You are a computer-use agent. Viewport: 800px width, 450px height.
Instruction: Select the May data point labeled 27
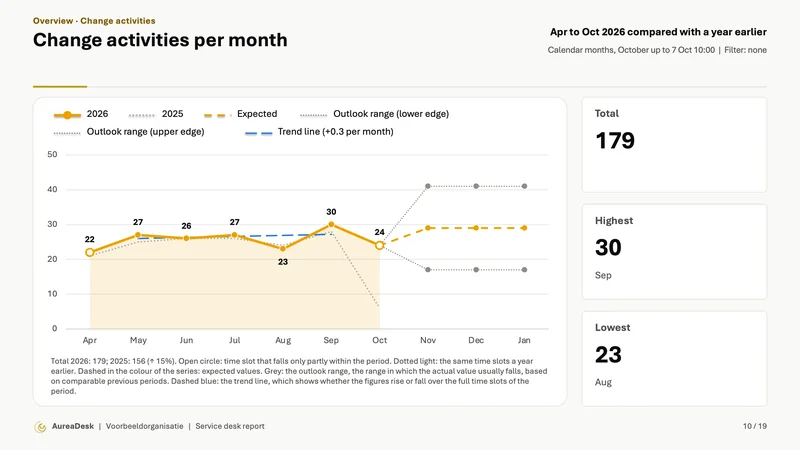tap(138, 235)
